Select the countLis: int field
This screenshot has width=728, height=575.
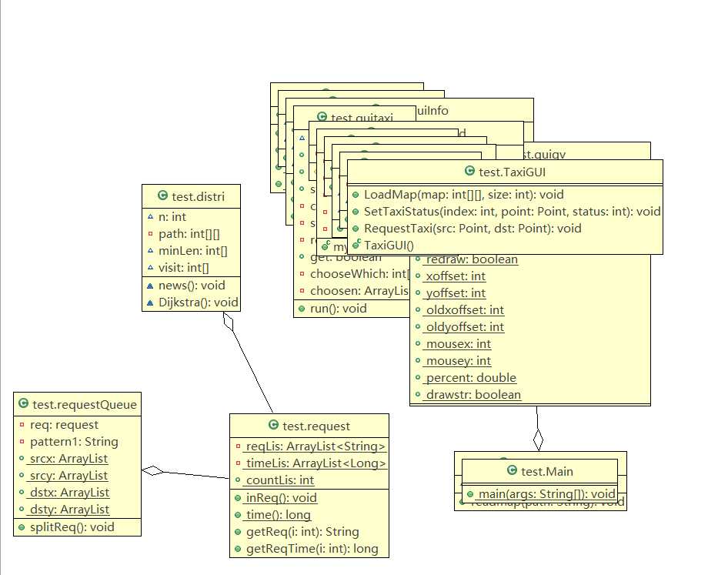280,480
